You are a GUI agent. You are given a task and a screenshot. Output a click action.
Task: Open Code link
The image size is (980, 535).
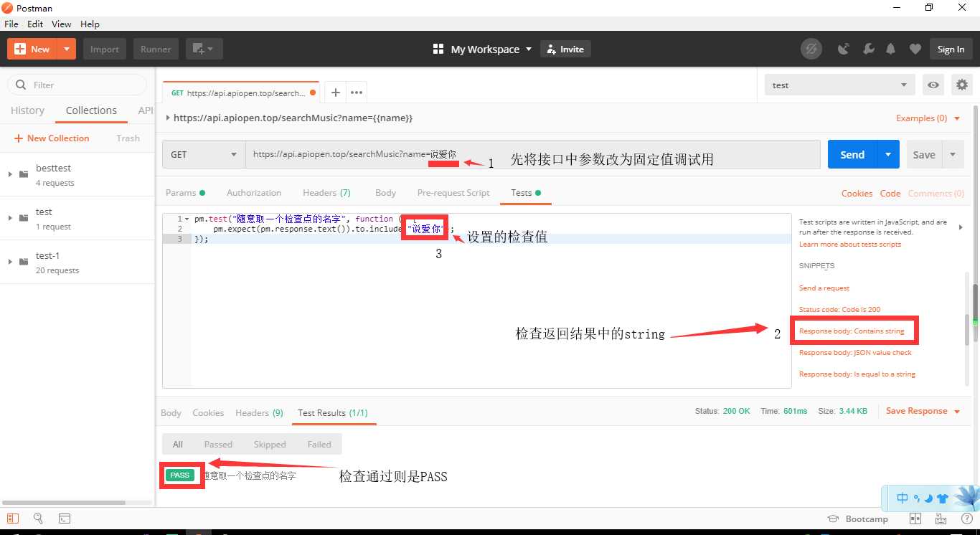pos(890,193)
